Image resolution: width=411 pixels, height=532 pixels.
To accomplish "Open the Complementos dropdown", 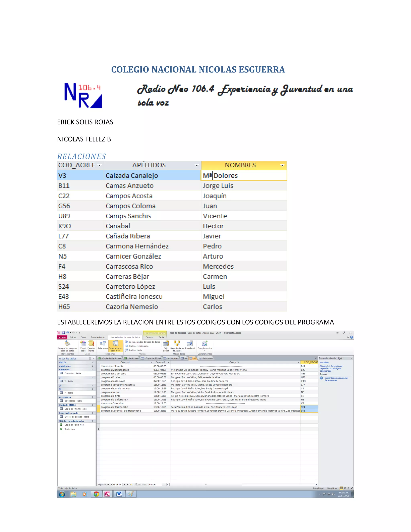I will tap(205, 346).
